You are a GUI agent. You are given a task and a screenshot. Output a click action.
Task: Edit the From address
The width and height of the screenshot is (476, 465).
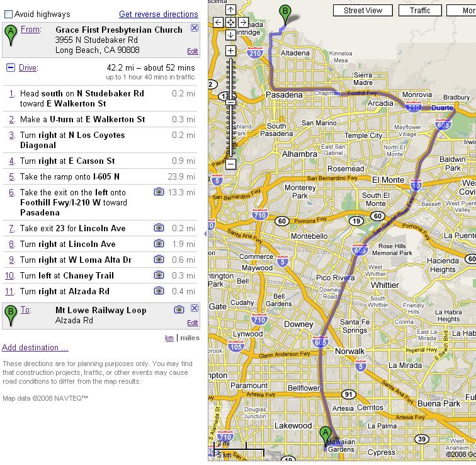[x=193, y=51]
